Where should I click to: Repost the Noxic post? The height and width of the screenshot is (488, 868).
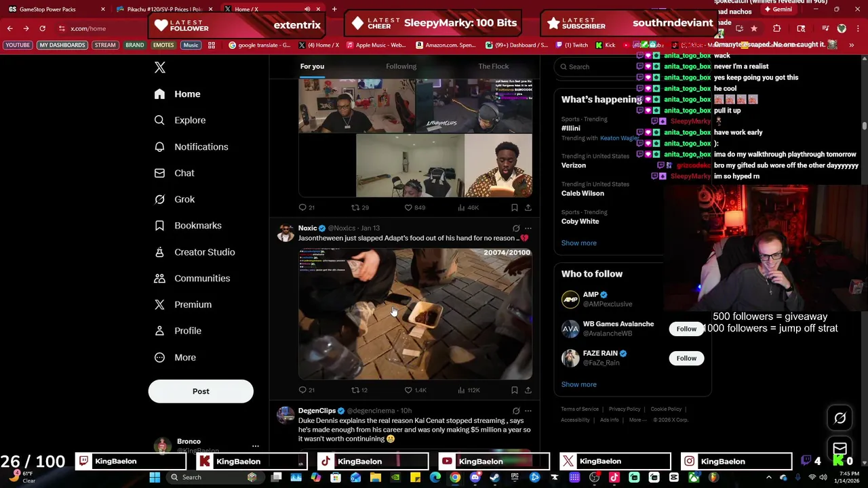click(x=359, y=390)
